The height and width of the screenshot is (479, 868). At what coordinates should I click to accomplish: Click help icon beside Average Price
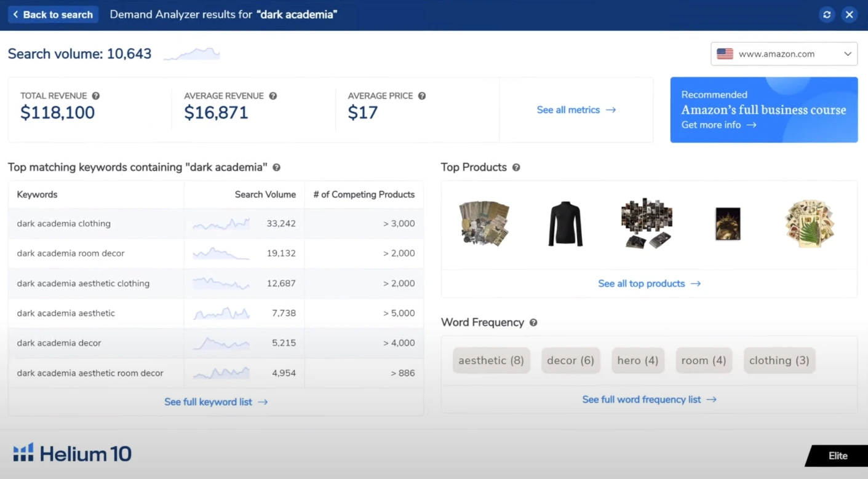[x=422, y=96]
